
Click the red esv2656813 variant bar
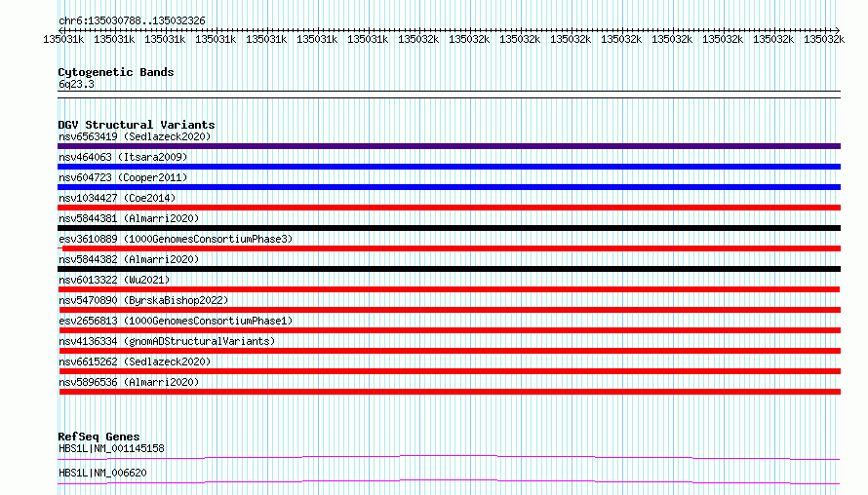coord(450,330)
